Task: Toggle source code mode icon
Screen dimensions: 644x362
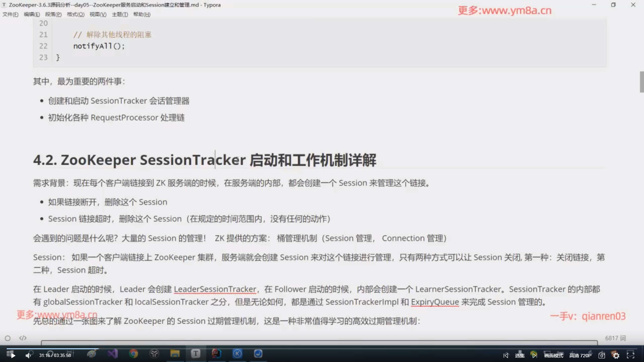Action: (23, 338)
